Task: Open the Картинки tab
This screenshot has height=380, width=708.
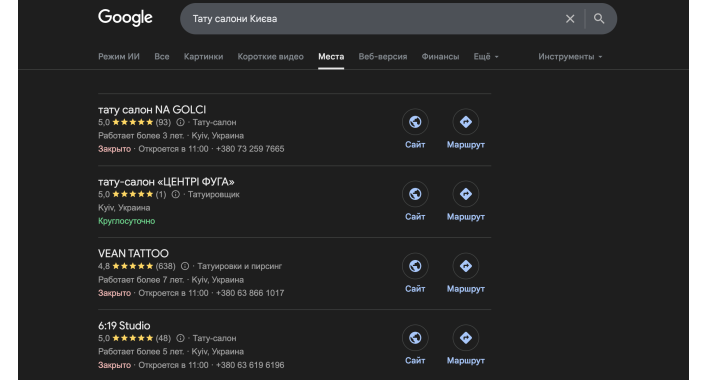Action: click(x=203, y=56)
